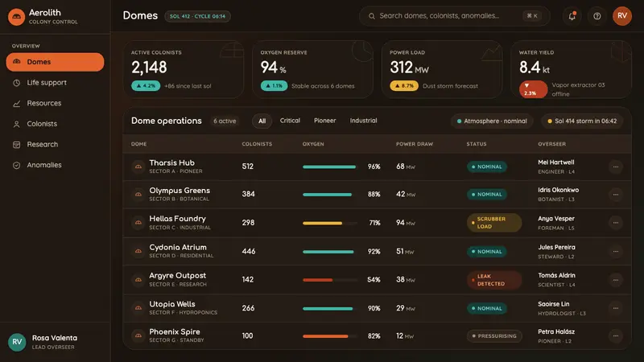Sort by Power Draw column header
This screenshot has width=644, height=362.
415,144
